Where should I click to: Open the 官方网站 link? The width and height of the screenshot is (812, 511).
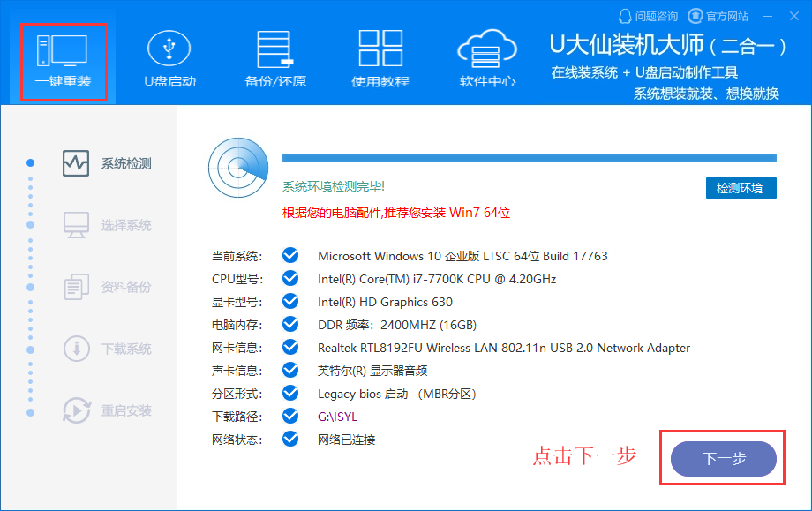coord(718,16)
